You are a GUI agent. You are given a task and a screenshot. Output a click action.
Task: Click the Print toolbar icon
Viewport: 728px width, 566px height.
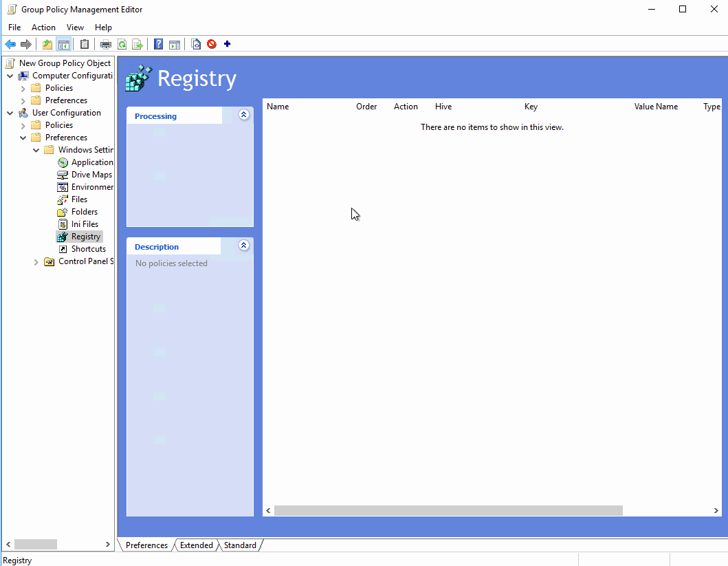(106, 45)
